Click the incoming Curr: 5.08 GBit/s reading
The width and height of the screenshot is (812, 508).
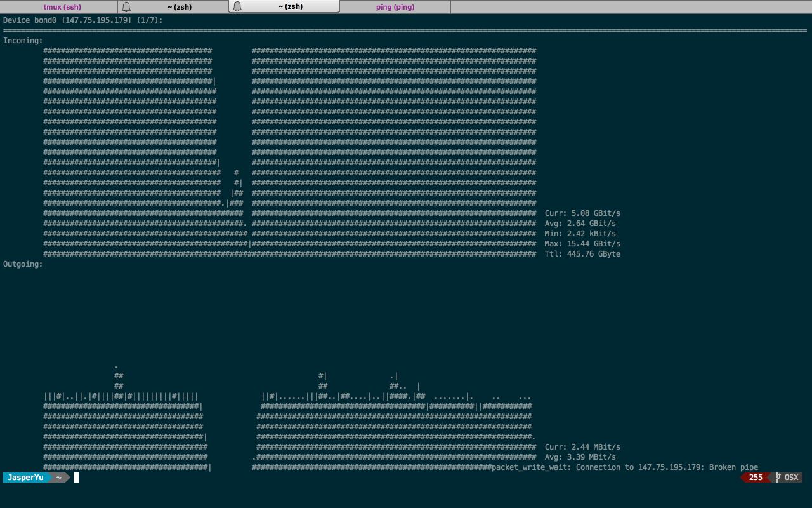pyautogui.click(x=582, y=213)
